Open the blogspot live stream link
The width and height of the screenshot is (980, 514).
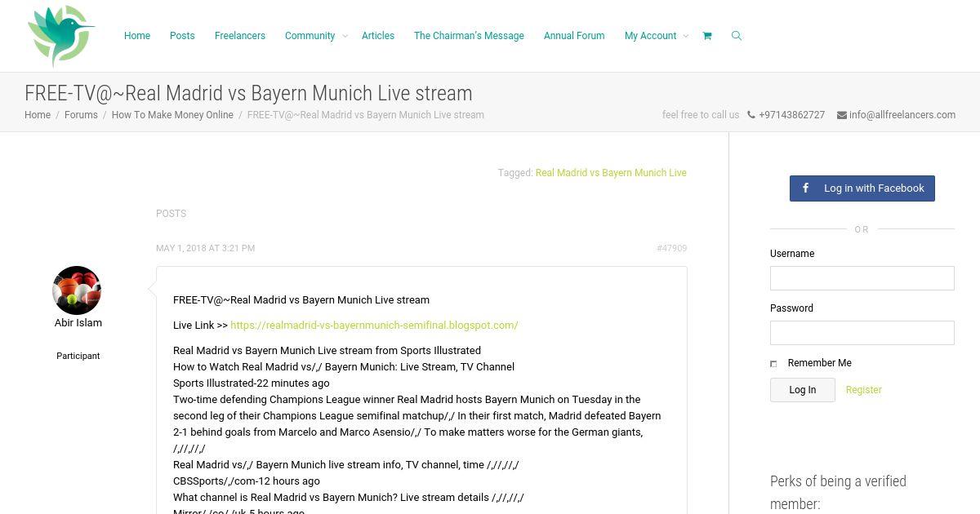click(x=374, y=325)
